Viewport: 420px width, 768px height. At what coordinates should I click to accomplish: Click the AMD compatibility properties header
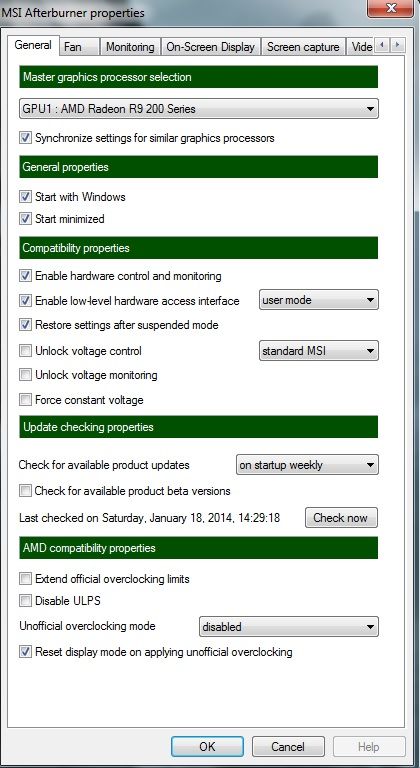pos(198,548)
